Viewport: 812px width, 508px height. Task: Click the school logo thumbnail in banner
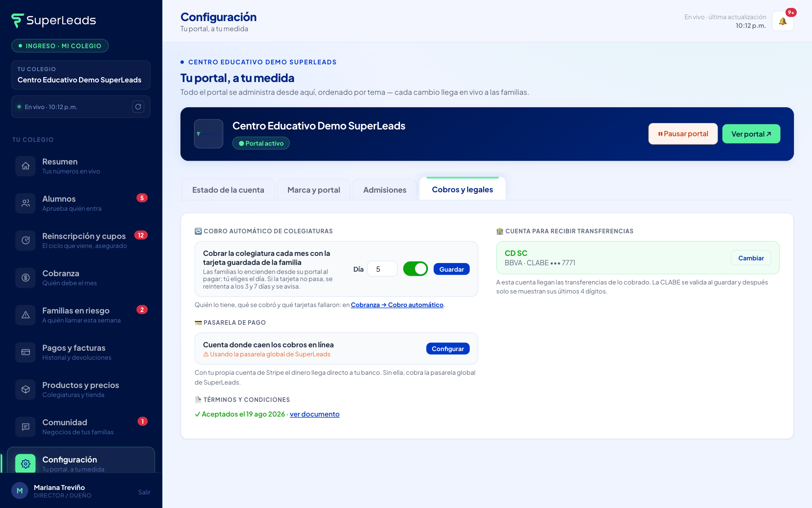209,134
